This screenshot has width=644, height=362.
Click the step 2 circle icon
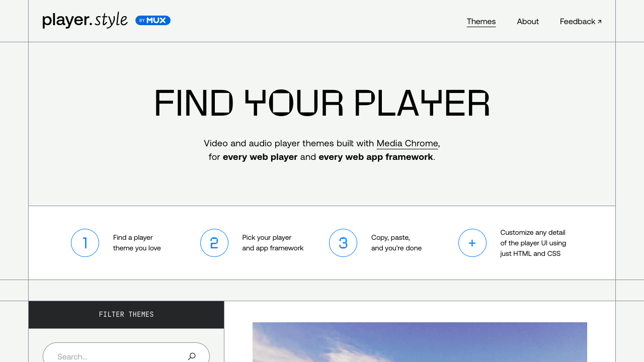(x=214, y=243)
